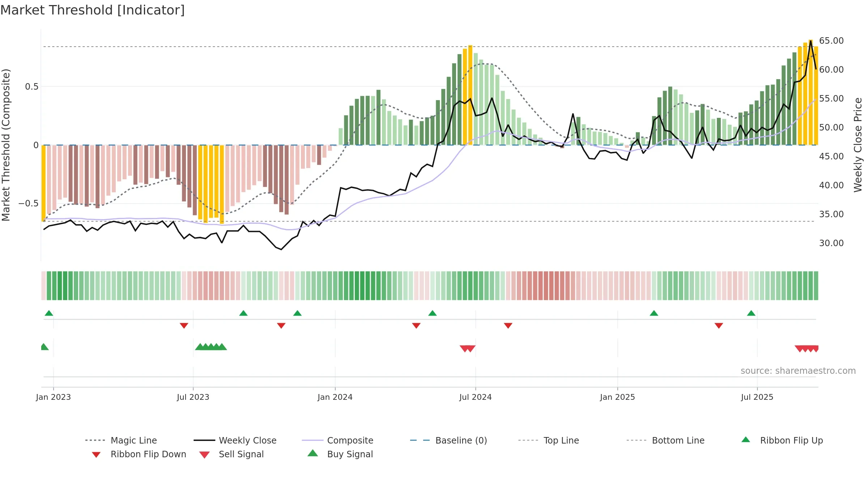Click the Ribbon Flip Up marker just before Jul 2025
The height and width of the screenshot is (488, 868).
pos(751,313)
